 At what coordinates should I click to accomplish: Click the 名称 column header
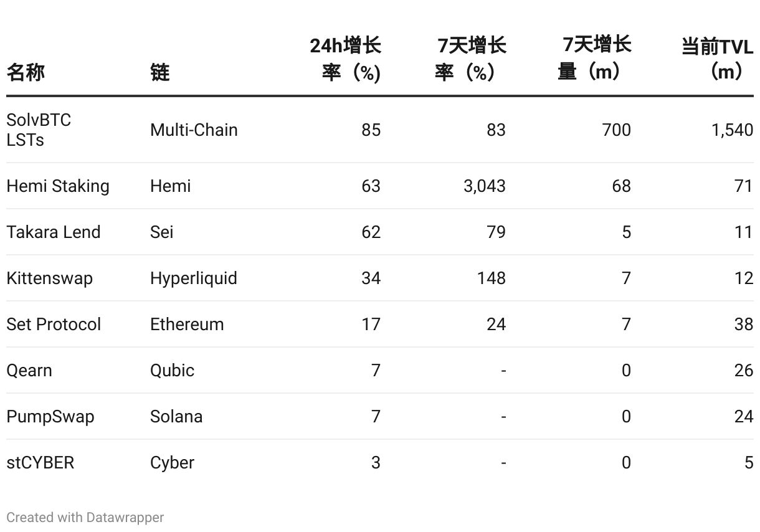(26, 72)
